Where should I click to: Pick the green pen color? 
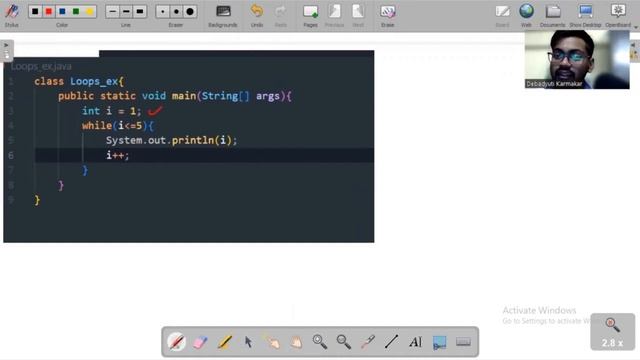coord(76,11)
